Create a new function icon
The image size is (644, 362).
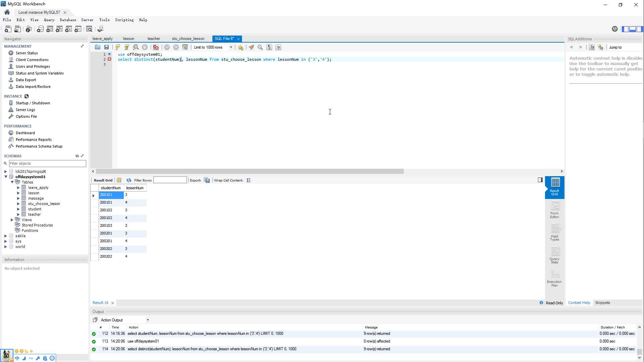coord(78,29)
